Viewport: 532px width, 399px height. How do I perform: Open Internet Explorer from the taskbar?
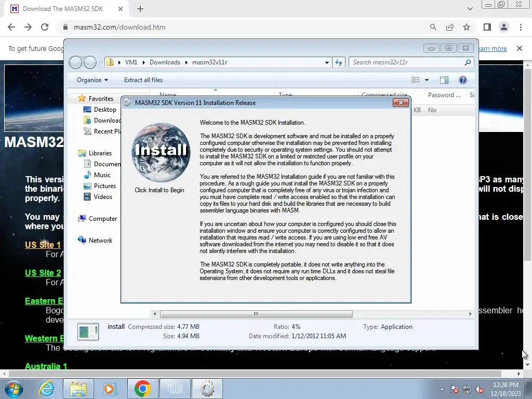(x=46, y=389)
